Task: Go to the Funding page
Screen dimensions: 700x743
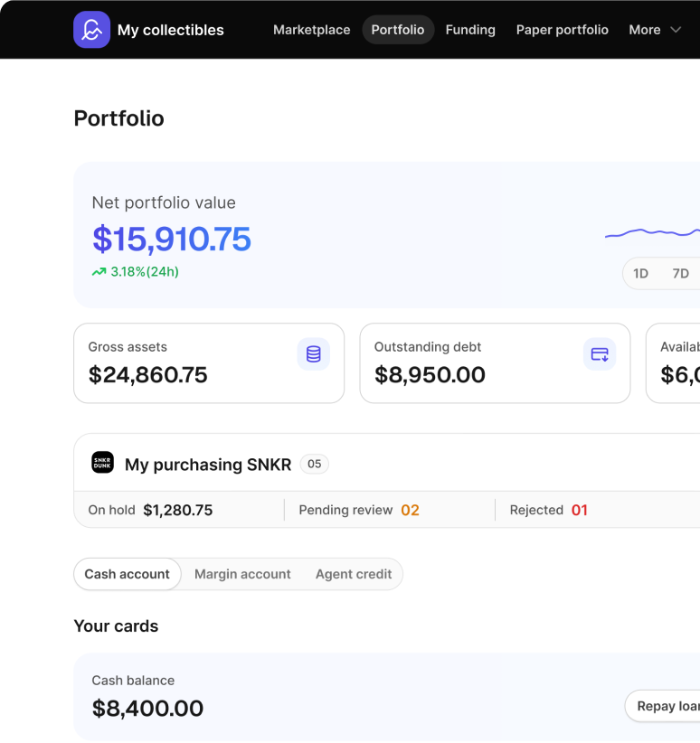Action: click(470, 30)
